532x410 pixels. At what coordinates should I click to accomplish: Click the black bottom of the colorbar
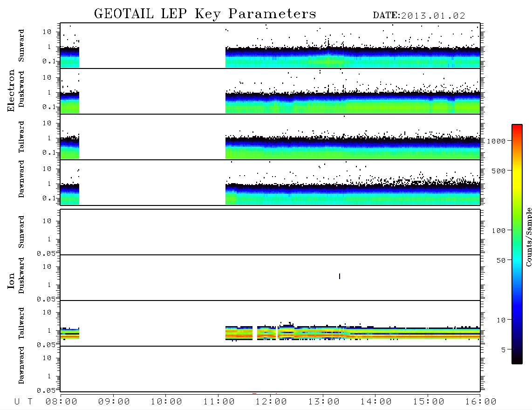(x=517, y=360)
